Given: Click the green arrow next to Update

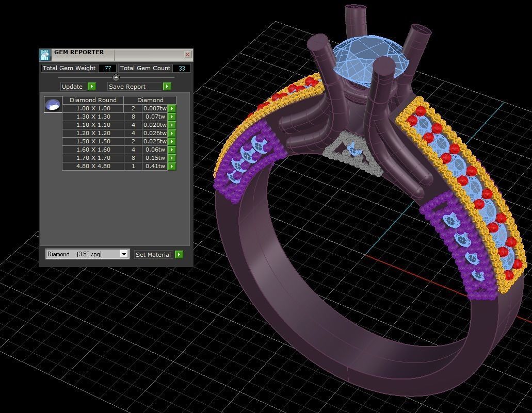Looking at the screenshot, I should coord(92,87).
